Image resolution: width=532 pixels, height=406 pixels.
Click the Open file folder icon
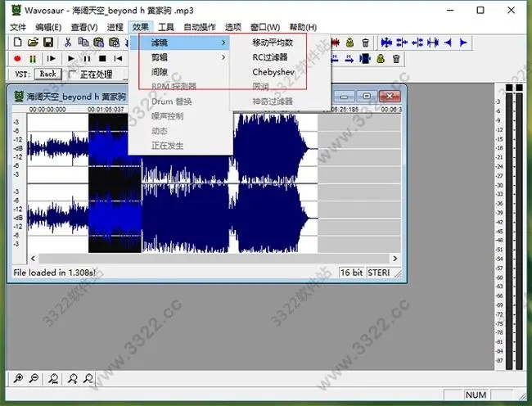click(x=33, y=42)
